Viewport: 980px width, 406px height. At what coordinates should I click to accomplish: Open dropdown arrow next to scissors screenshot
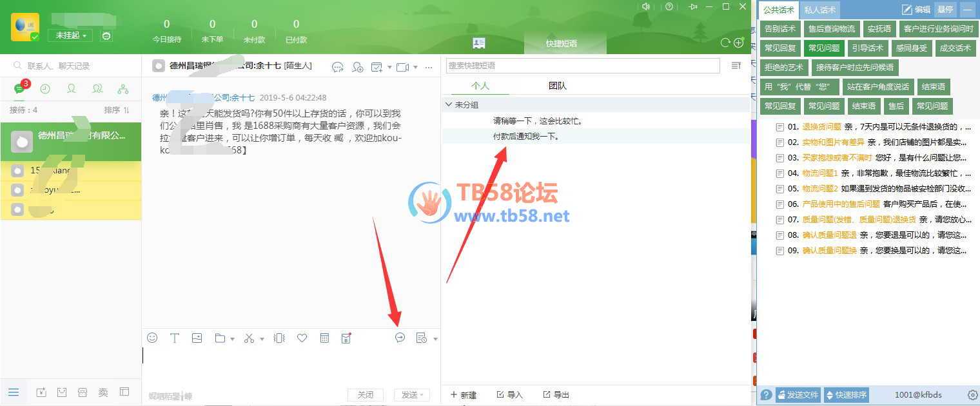262,339
